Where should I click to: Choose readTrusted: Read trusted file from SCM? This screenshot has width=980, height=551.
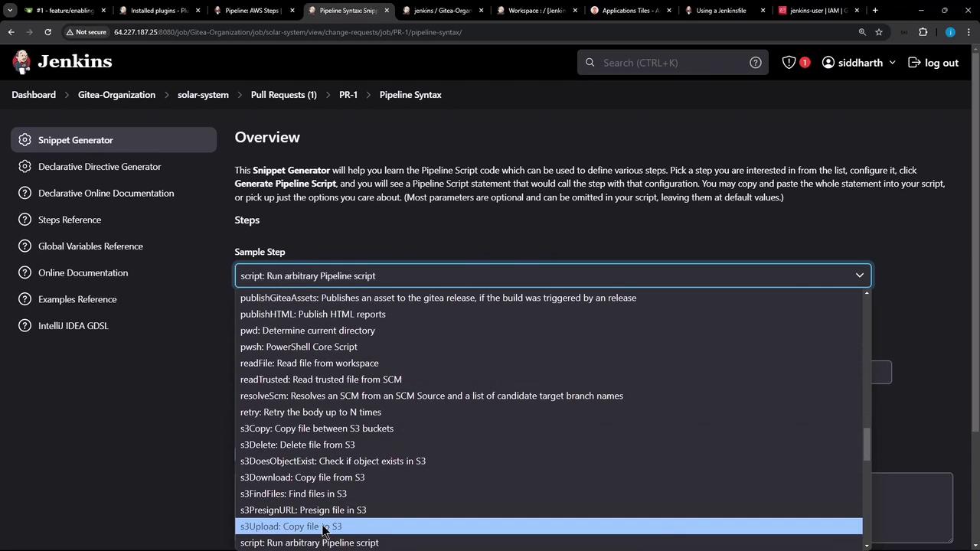tap(548, 380)
